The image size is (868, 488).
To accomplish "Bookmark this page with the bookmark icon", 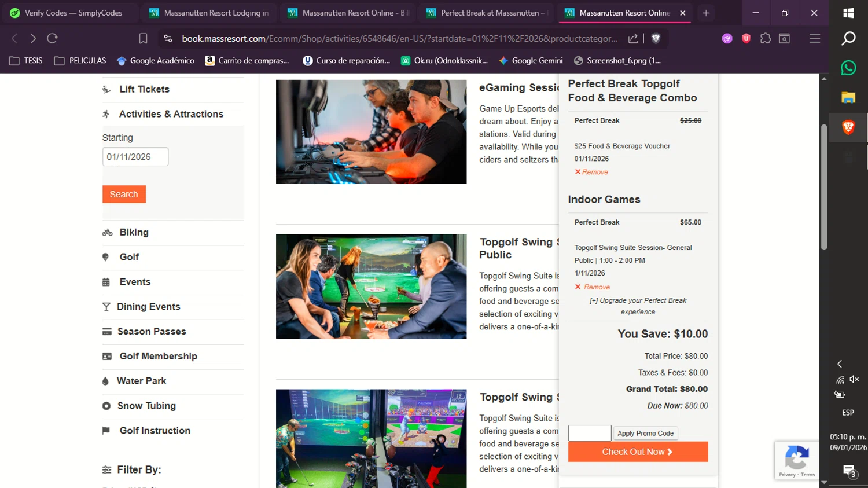I will (143, 38).
